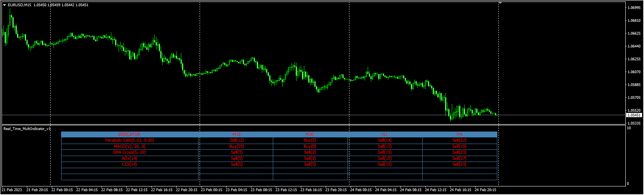Click the 24 Feb 20:15 time axis label

pyautogui.click(x=486, y=190)
